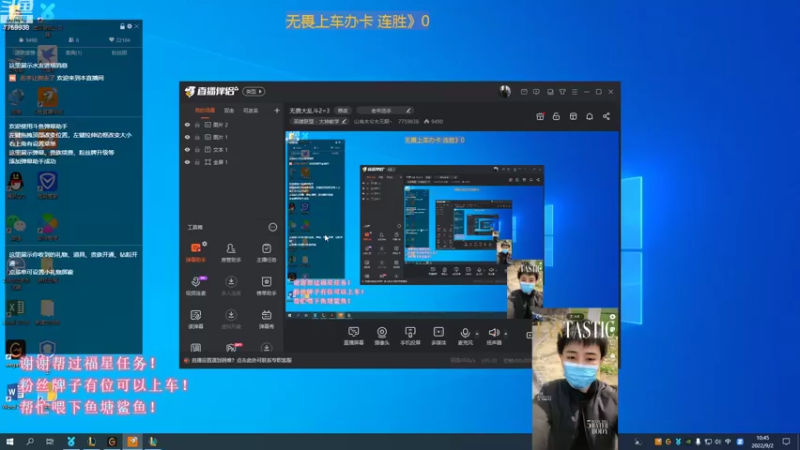Open the gift calendar icon with red dot

[540, 116]
